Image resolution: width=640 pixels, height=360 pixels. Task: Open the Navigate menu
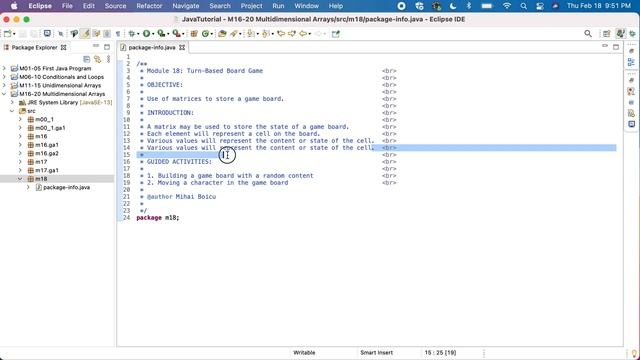click(186, 6)
